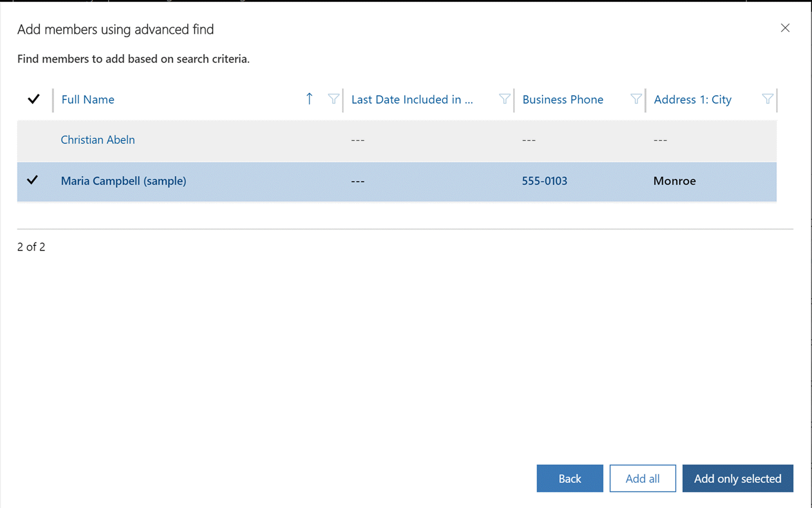This screenshot has width=812, height=508.
Task: Open filter for Full Name column
Action: click(x=333, y=99)
